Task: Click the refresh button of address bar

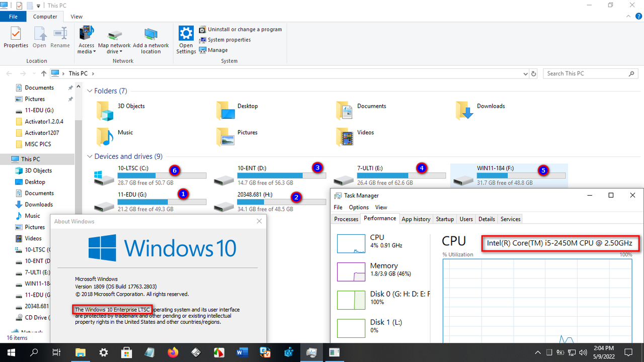Action: point(534,73)
